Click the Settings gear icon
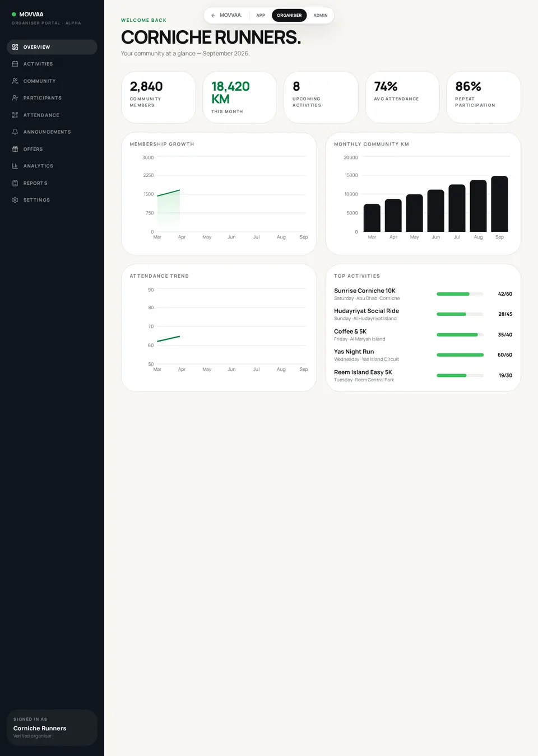This screenshot has width=538, height=756. pyautogui.click(x=15, y=200)
